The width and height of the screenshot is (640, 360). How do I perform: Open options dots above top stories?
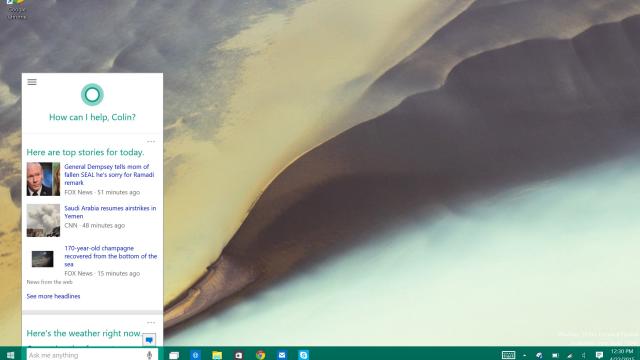(151, 142)
